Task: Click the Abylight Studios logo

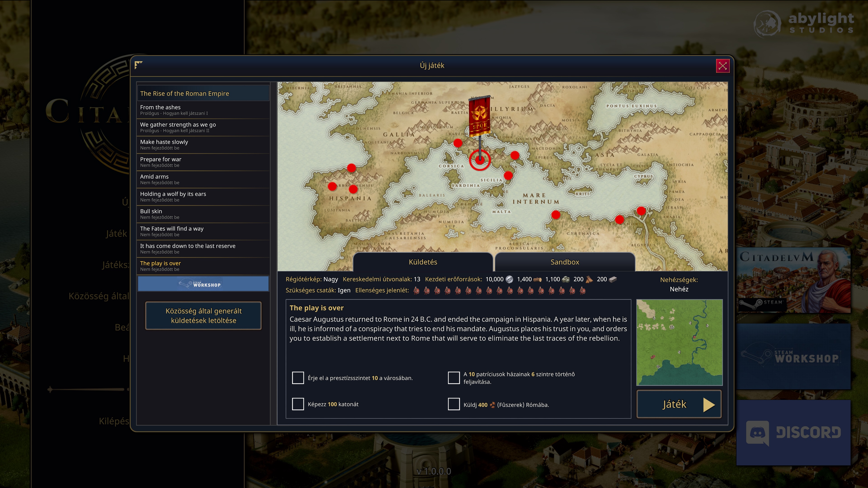Action: [x=804, y=23]
